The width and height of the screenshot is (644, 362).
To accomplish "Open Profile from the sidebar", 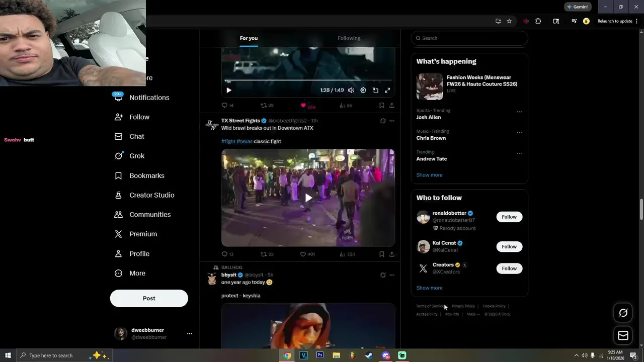I will (132, 254).
